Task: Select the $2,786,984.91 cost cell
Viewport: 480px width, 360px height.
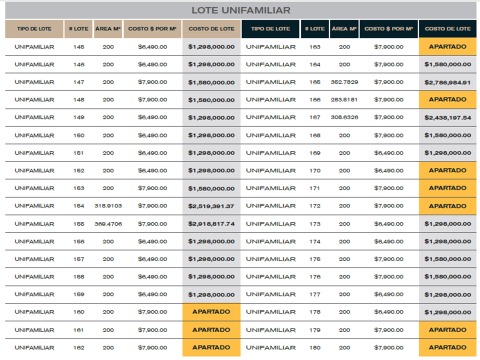Action: click(x=448, y=82)
